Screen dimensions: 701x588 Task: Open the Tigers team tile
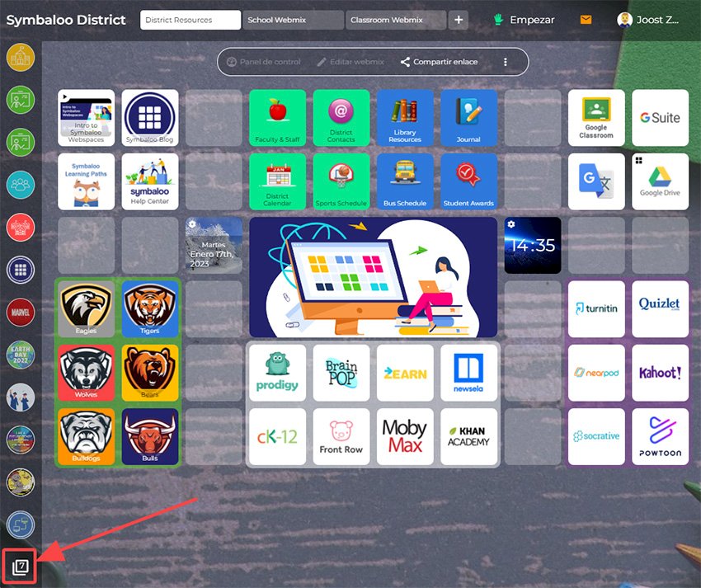149,308
